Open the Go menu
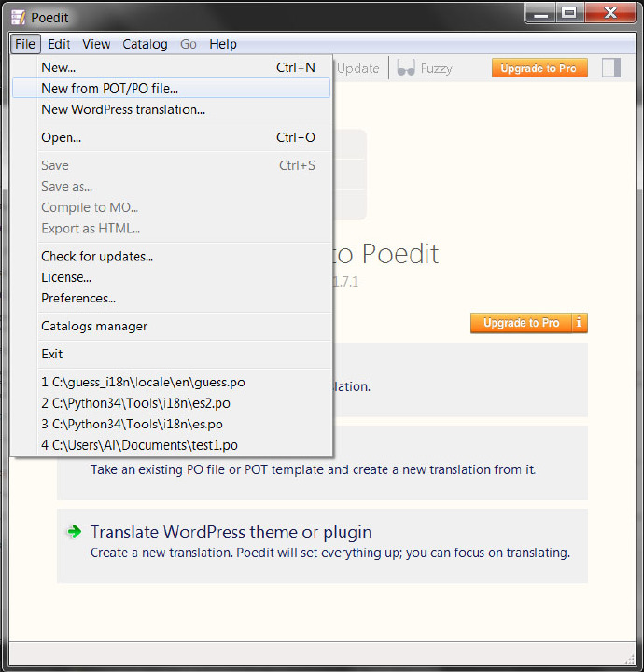The width and height of the screenshot is (644, 672). coord(189,44)
